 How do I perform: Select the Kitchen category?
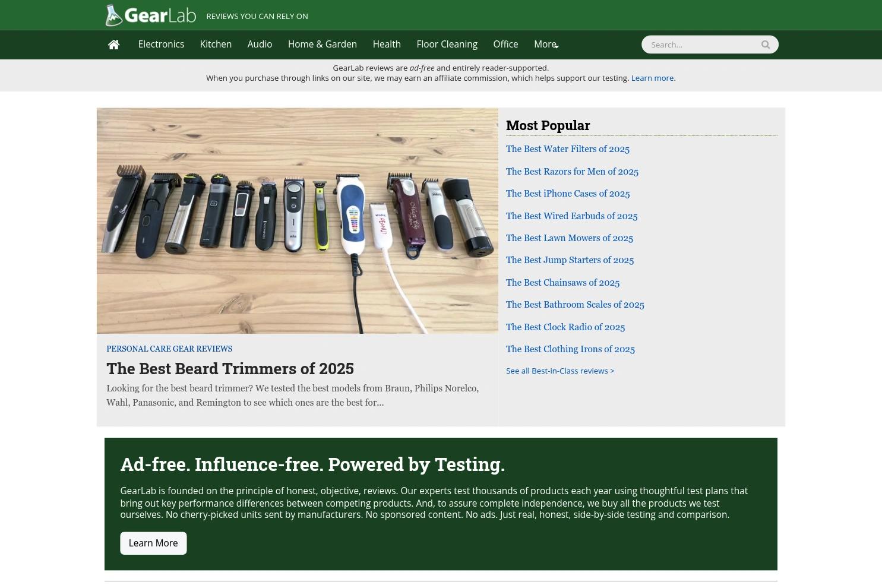coord(216,44)
